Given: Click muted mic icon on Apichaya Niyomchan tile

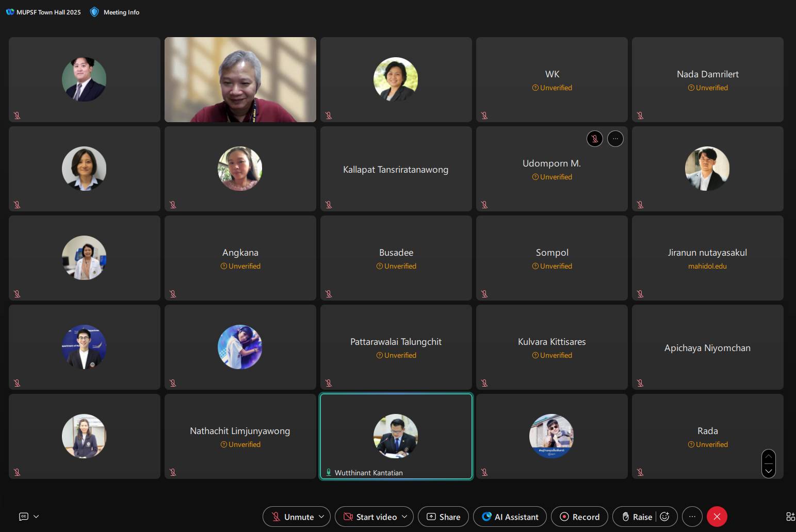Looking at the screenshot, I should coord(640,383).
